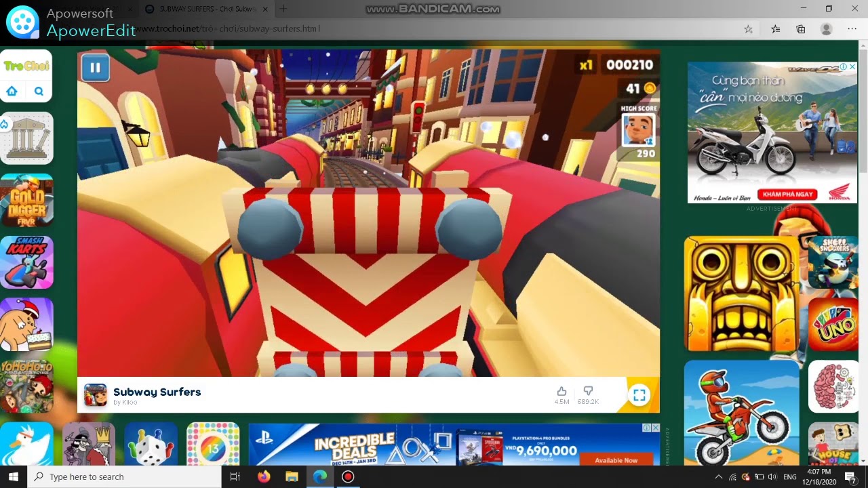
Task: Open the volume control in tray
Action: 772,477
